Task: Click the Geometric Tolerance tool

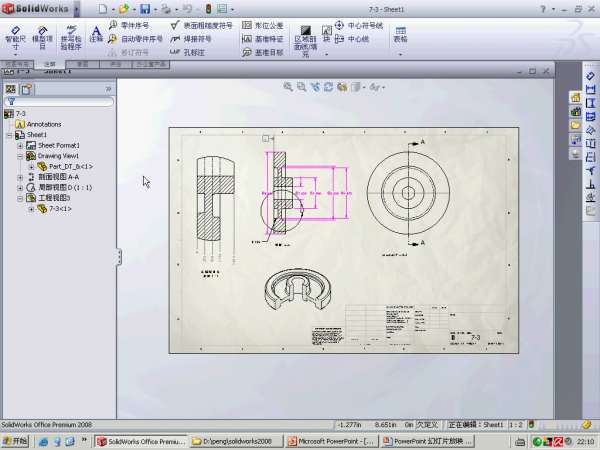Action: (262, 25)
